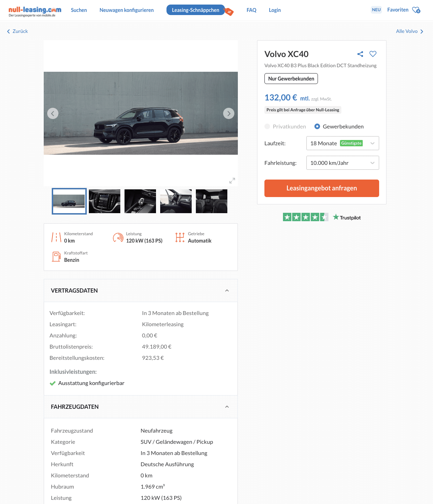The height and width of the screenshot is (504, 433).
Task: Click the 132,00 € monthly price
Action: [281, 98]
